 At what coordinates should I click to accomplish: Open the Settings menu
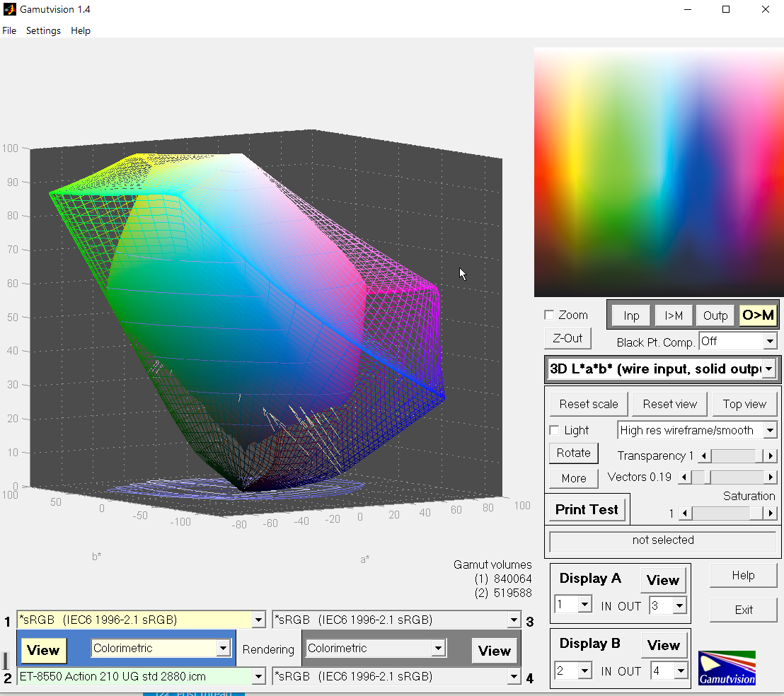click(x=43, y=31)
